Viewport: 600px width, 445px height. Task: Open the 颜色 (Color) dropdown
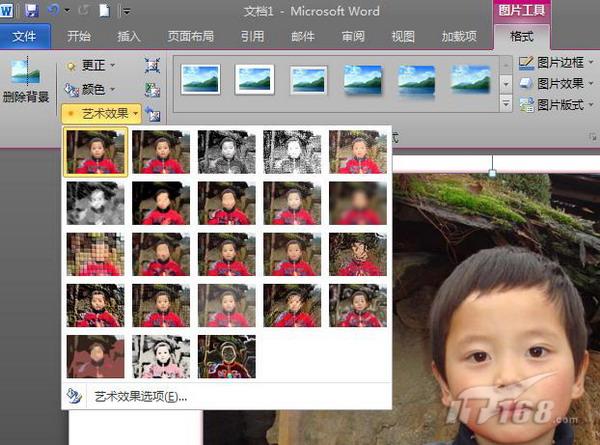coord(90,90)
